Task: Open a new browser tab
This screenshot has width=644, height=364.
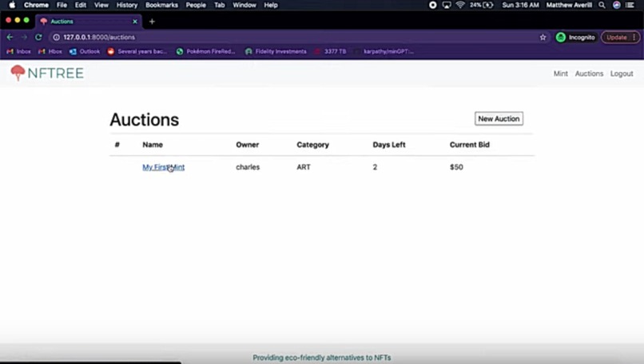Action: 152,22
